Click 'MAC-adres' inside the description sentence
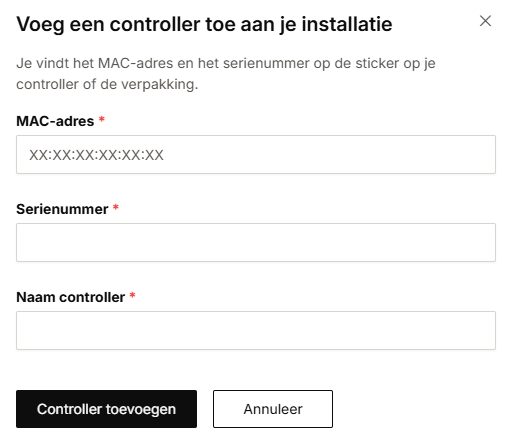This screenshot has width=508, height=442. click(136, 63)
